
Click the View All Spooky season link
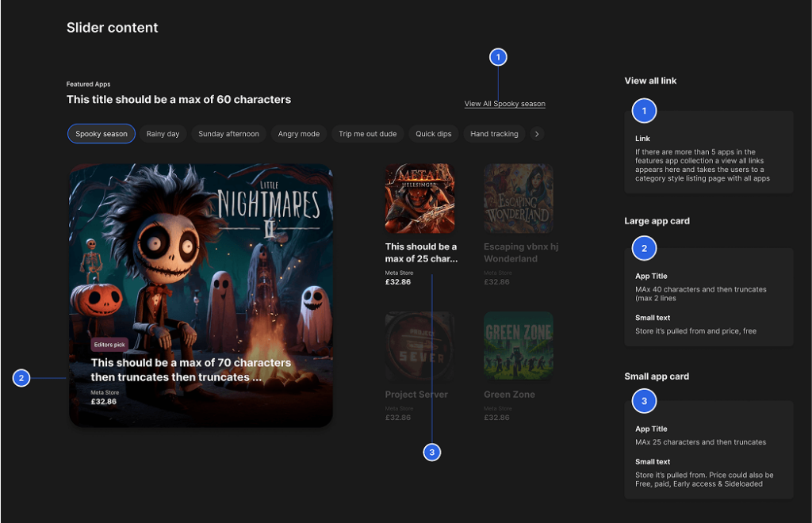click(x=504, y=104)
